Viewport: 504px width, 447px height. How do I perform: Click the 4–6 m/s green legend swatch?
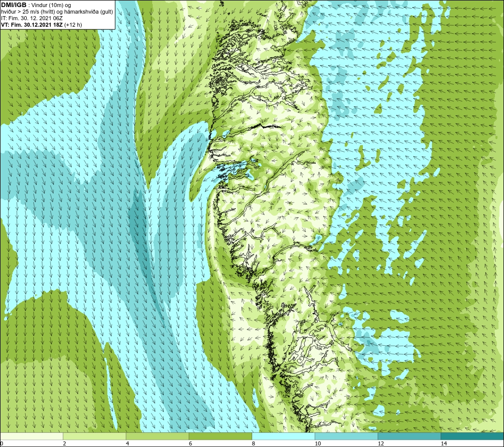point(157,436)
